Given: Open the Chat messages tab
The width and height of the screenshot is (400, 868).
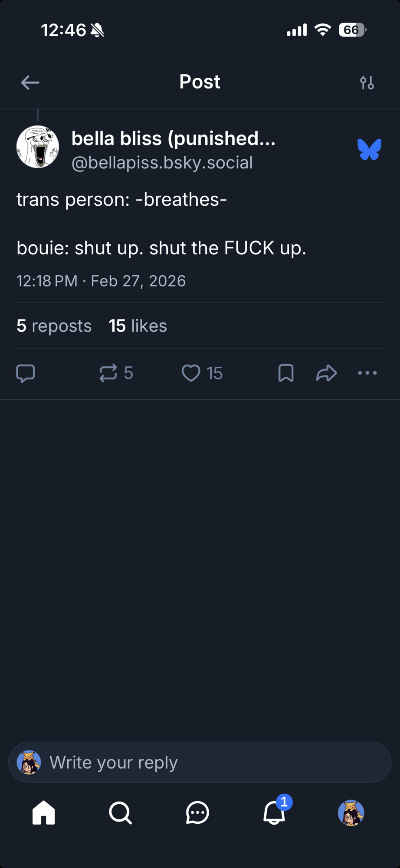Looking at the screenshot, I should [197, 812].
